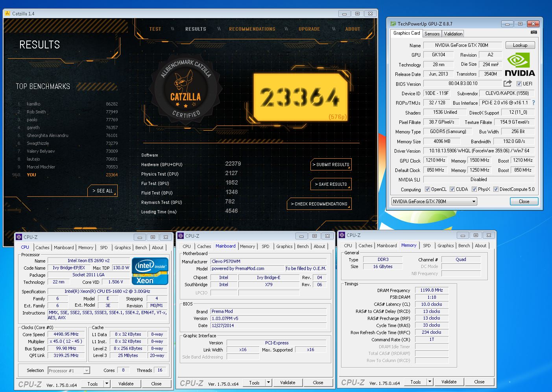552x392 pixels.
Task: Click SEE ALL under Top Benchmarks
Action: [102, 191]
